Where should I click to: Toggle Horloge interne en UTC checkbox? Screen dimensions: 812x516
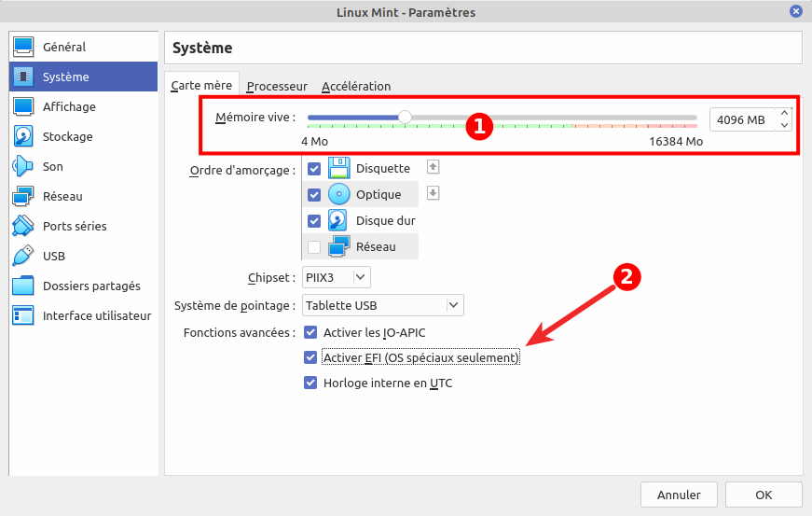[310, 383]
